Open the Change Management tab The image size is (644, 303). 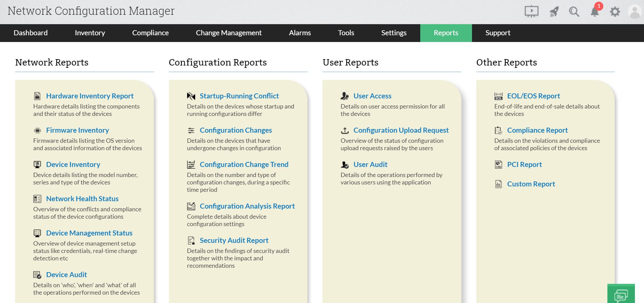pos(229,33)
